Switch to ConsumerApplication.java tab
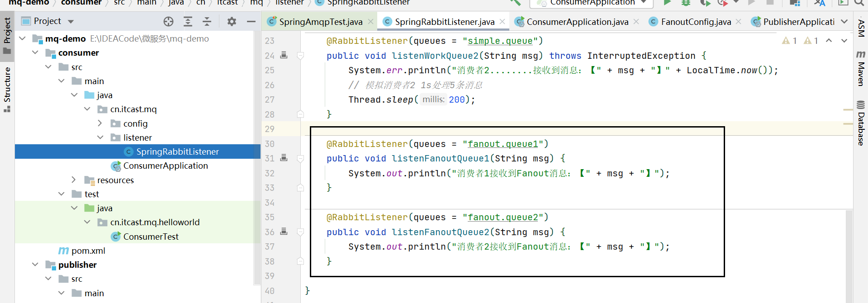868x303 pixels. click(577, 22)
